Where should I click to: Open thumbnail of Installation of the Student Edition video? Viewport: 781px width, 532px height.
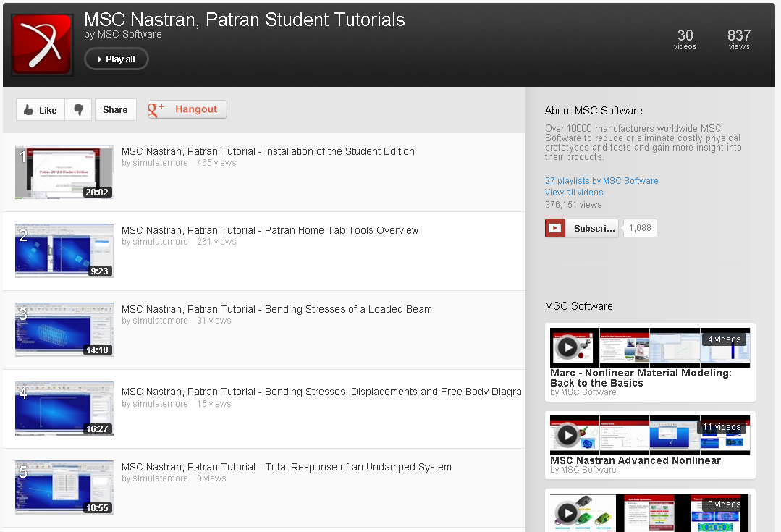tap(64, 172)
